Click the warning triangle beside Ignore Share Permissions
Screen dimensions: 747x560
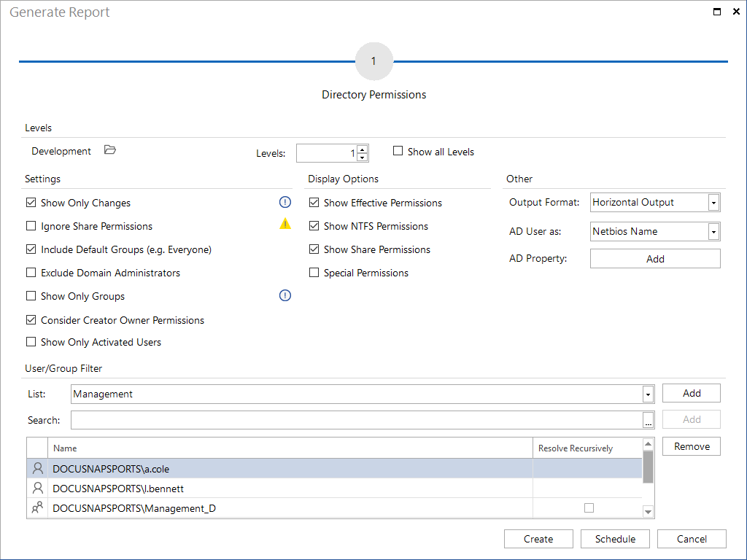pos(285,223)
